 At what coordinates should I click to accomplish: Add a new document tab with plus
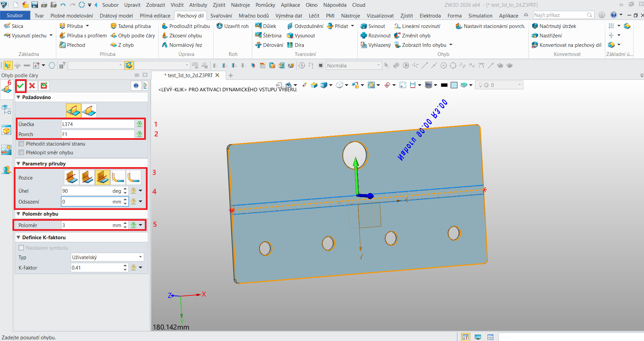(231, 75)
